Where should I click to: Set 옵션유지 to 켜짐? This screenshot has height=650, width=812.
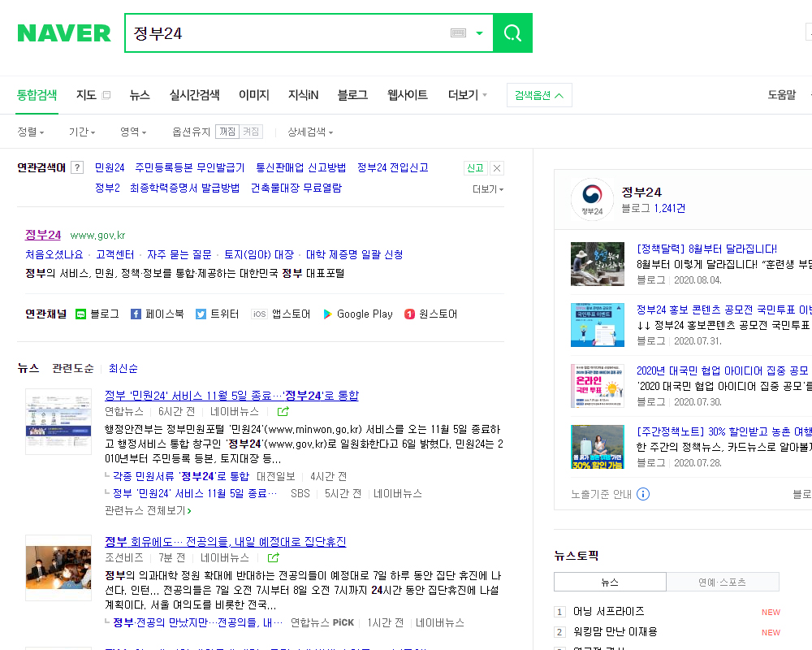(x=251, y=132)
